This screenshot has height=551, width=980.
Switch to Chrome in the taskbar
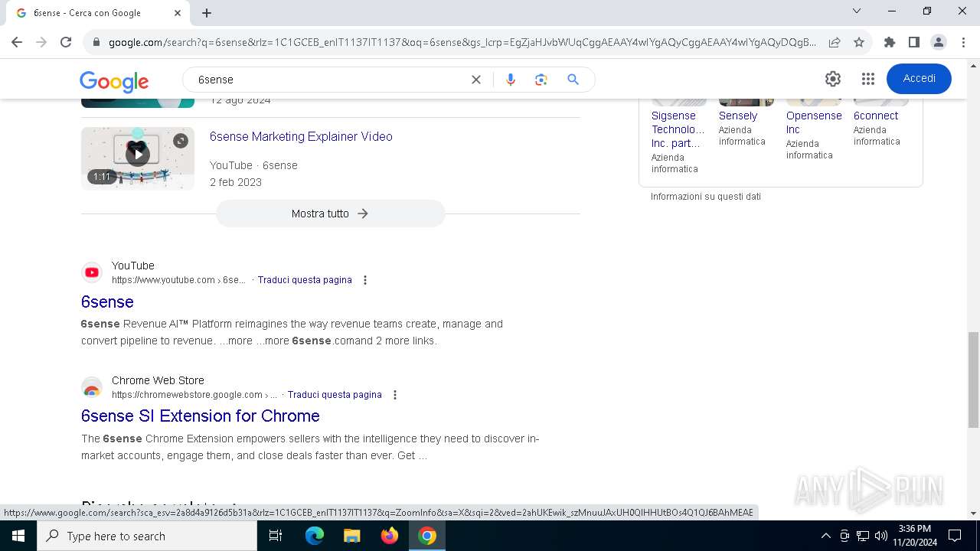pos(427,536)
